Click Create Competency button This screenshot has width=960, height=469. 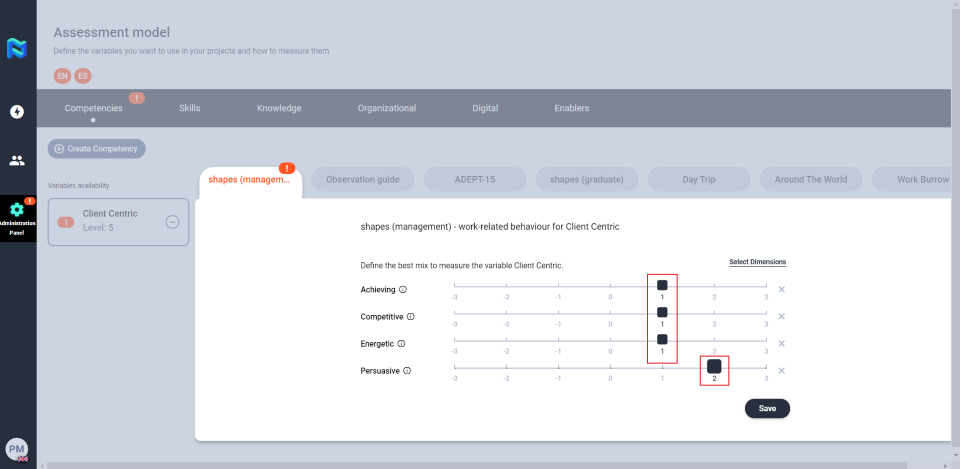click(97, 149)
